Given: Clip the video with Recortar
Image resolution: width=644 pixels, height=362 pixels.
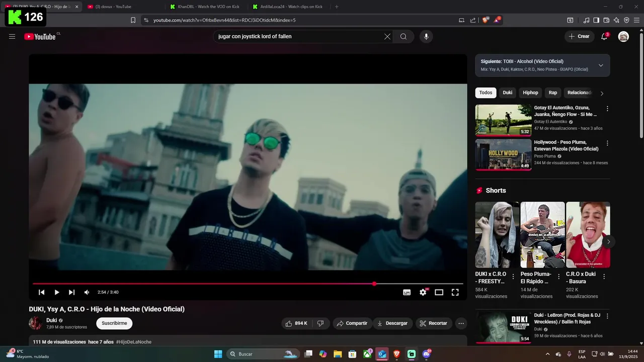Looking at the screenshot, I should click(434, 323).
